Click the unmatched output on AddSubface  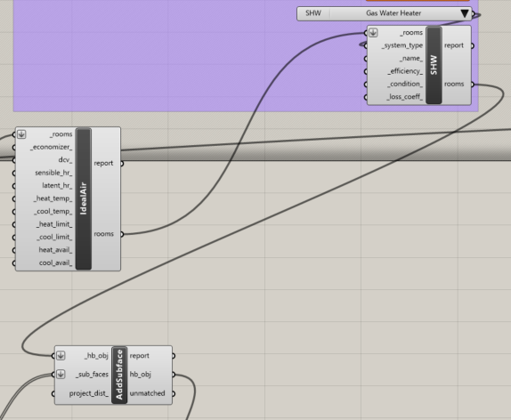pyautogui.click(x=147, y=393)
